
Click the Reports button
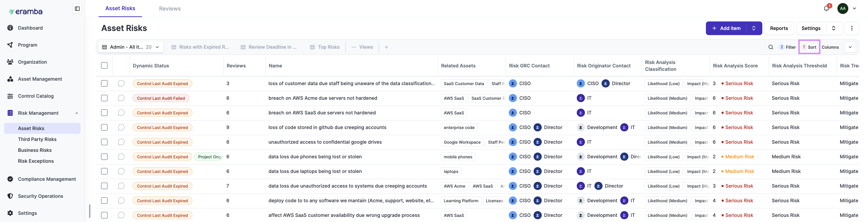point(779,28)
